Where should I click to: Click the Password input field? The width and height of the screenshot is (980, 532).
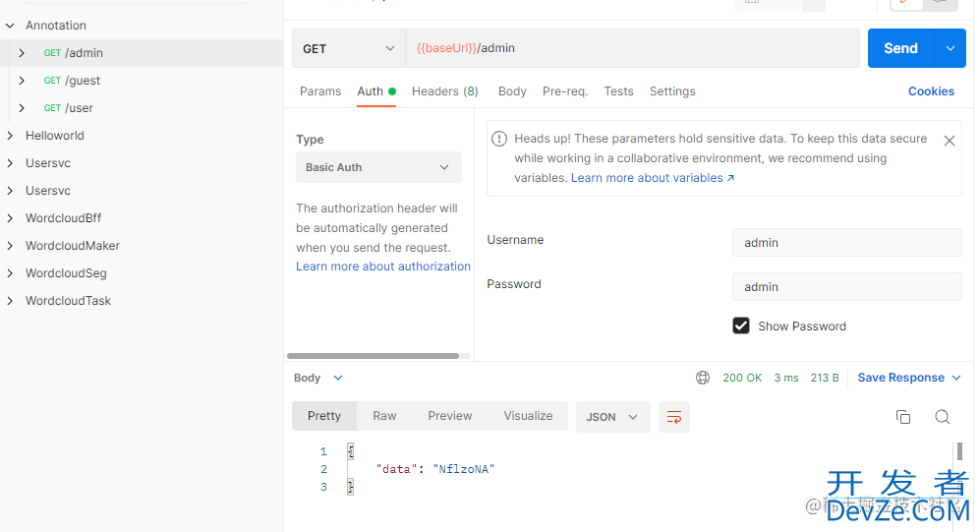(846, 287)
